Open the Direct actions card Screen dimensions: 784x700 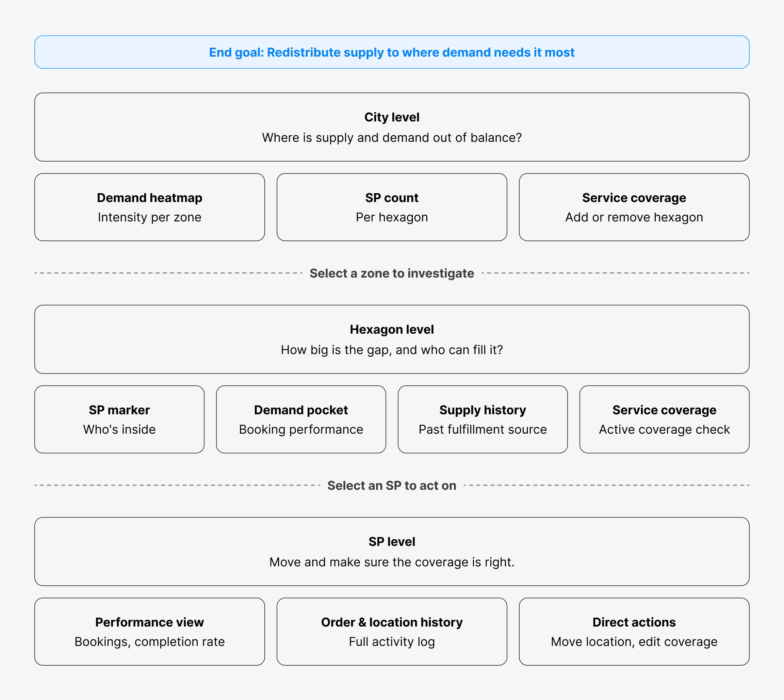click(634, 632)
